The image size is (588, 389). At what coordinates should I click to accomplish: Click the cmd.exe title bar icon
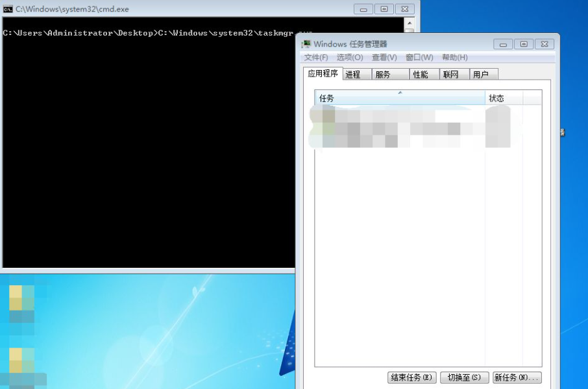[8, 9]
